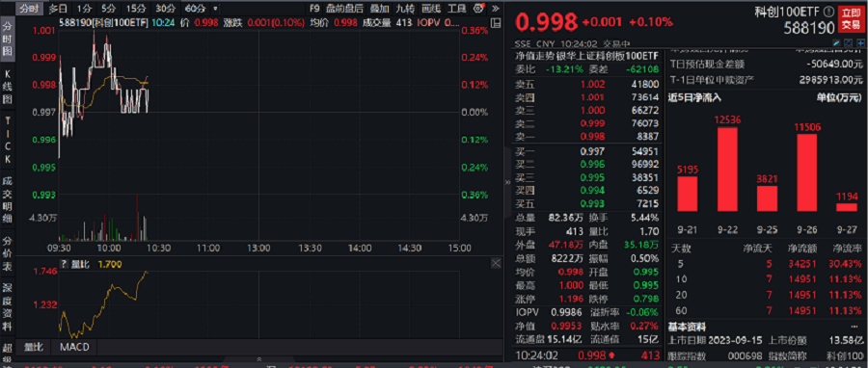The height and width of the screenshot is (368, 868).
Task: Click the 买五 price 0.993
Action: (x=592, y=203)
